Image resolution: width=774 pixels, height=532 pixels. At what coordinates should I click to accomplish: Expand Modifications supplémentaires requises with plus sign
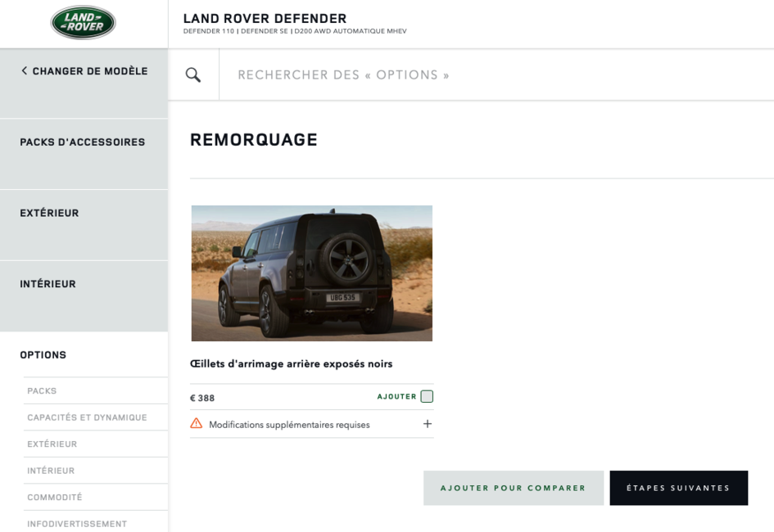(x=428, y=423)
